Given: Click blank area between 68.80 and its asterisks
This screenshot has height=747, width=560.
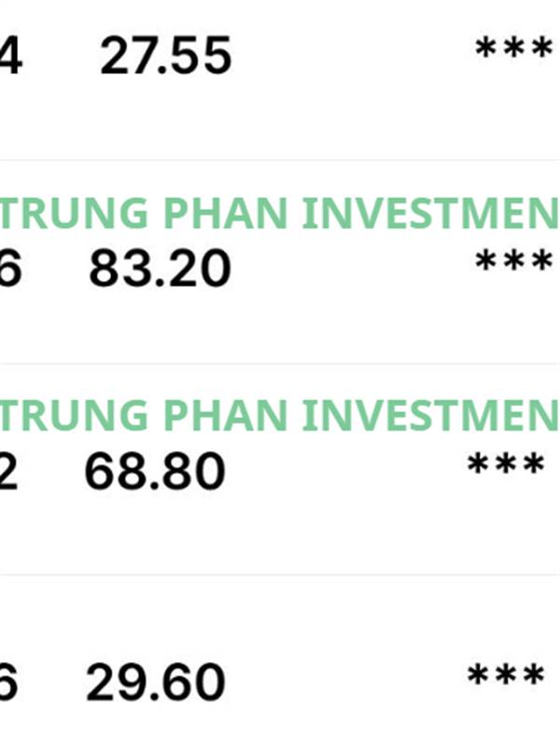Looking at the screenshot, I should click(x=345, y=473).
